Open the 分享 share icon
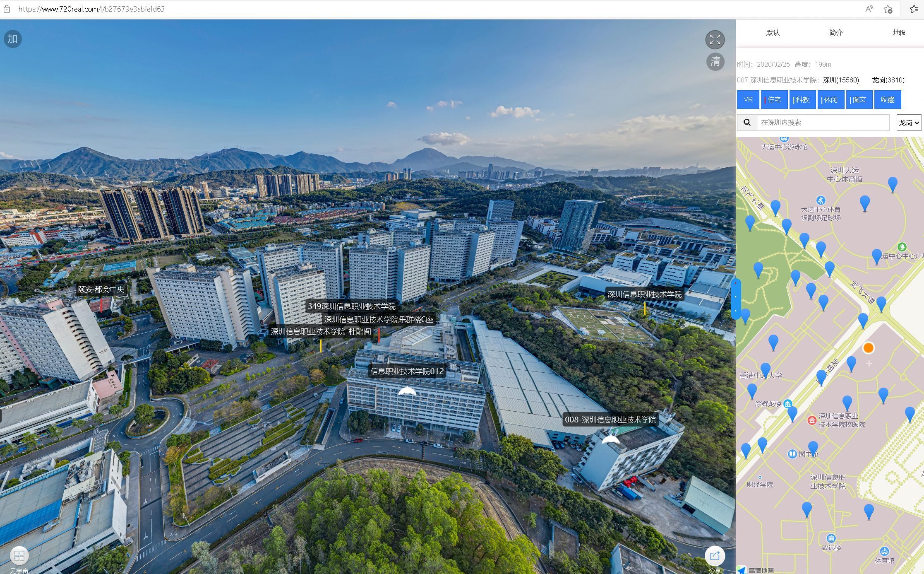Image resolution: width=924 pixels, height=574 pixels. 715,556
